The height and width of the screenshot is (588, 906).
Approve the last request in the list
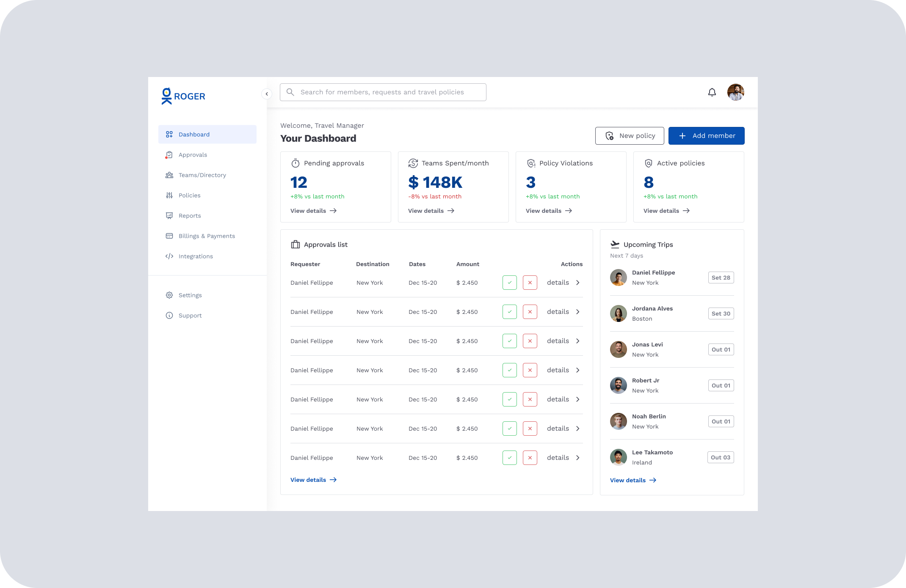click(509, 457)
